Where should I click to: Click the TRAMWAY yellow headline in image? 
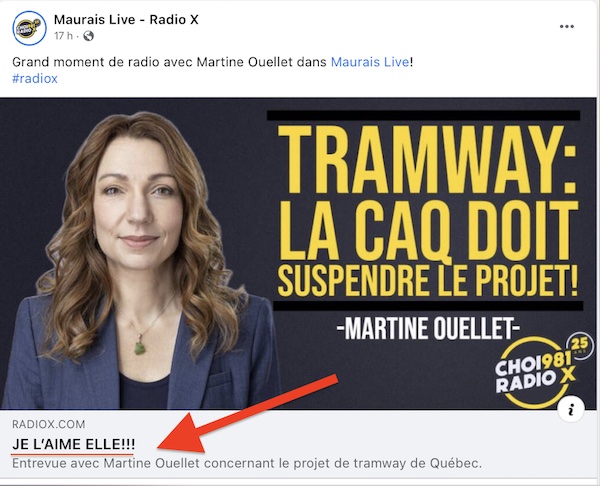426,159
